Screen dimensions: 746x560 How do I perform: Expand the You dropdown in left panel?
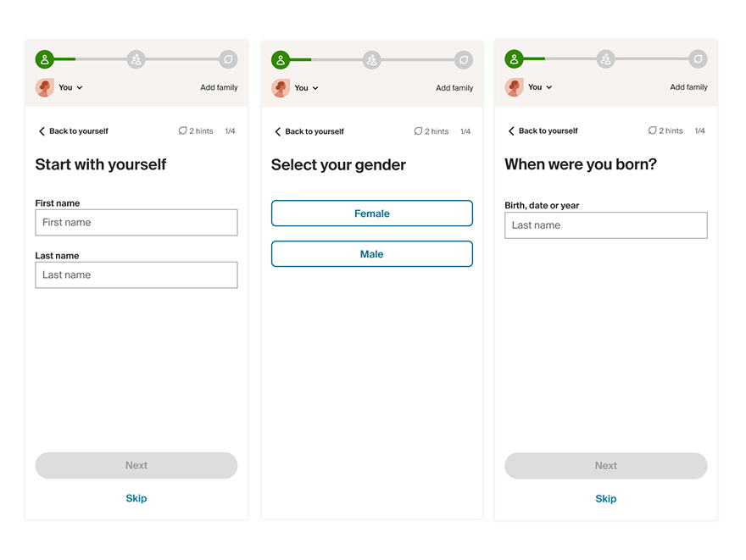pyautogui.click(x=71, y=88)
